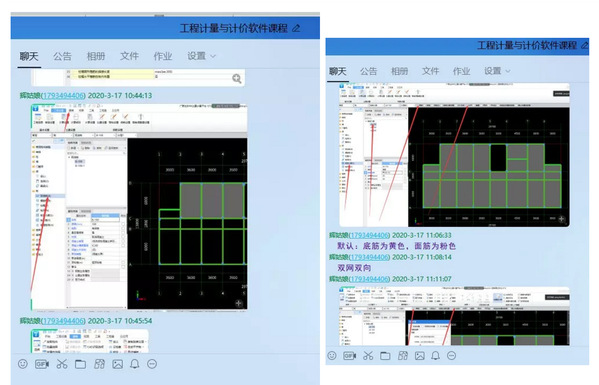Open more options ellipsis in left chat toolbar
Viewport: 599px width, 385px height.
(152, 364)
